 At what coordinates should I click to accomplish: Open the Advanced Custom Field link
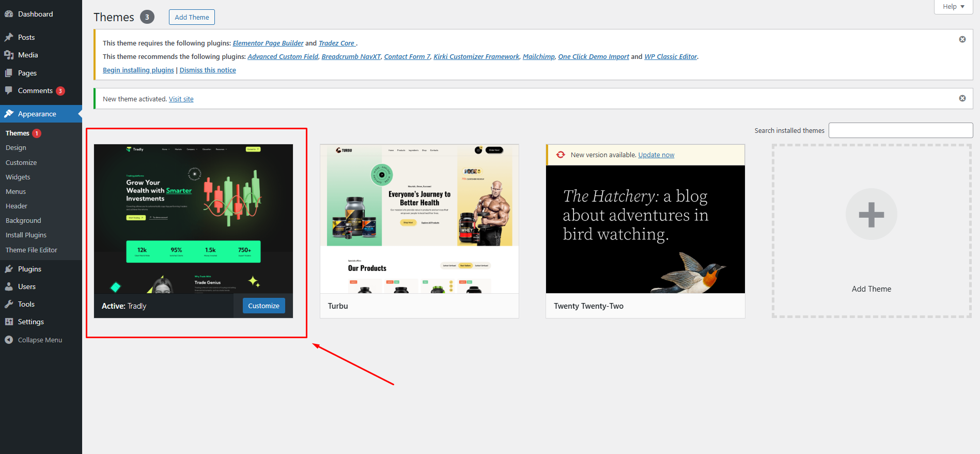[x=283, y=57]
